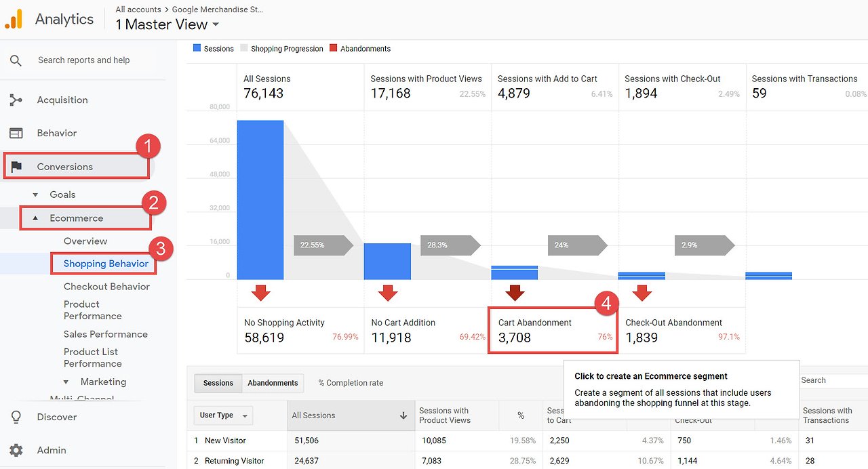The height and width of the screenshot is (469, 868).
Task: Click the Check-Out Abandonment 1,839 box
Action: [682, 330]
